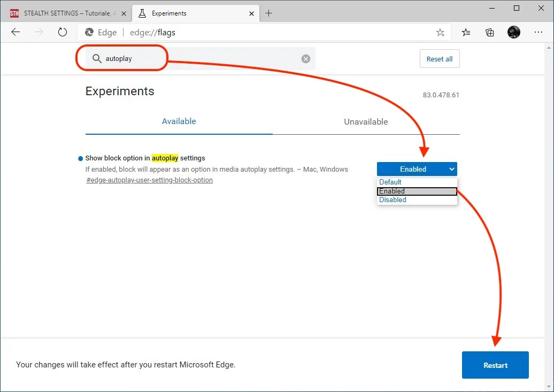Add page to favorites with star icon
This screenshot has width=554, height=392.
[440, 33]
